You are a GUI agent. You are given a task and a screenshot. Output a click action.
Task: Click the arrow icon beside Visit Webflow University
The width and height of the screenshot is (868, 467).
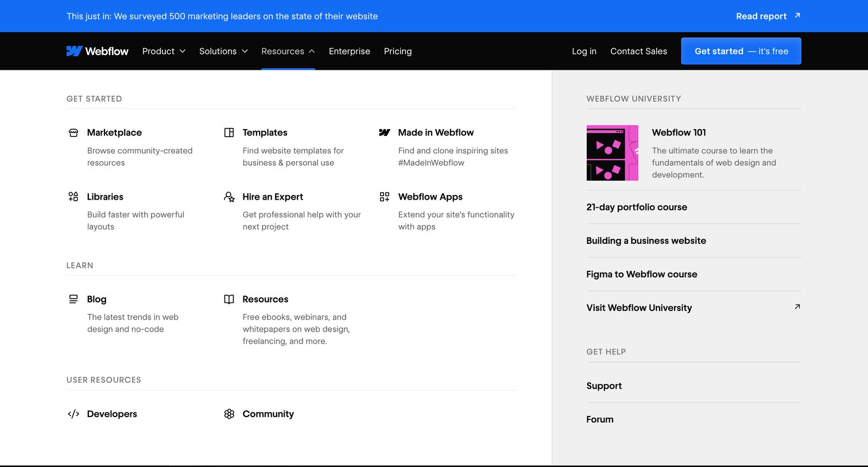[797, 307]
